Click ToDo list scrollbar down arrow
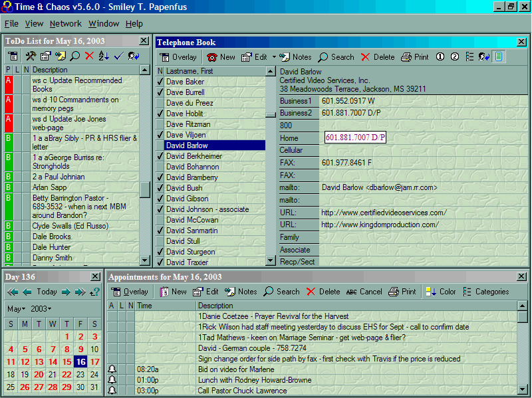 (x=145, y=260)
